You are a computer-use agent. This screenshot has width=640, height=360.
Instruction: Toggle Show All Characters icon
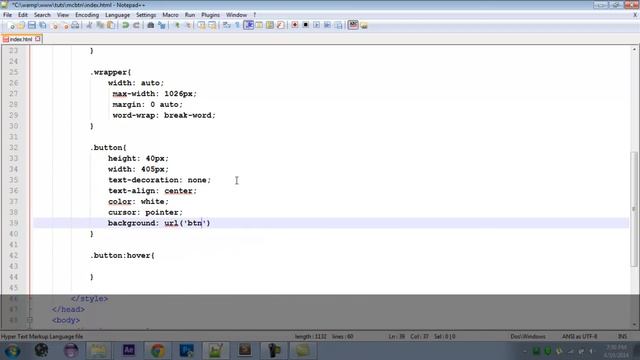pos(238,25)
